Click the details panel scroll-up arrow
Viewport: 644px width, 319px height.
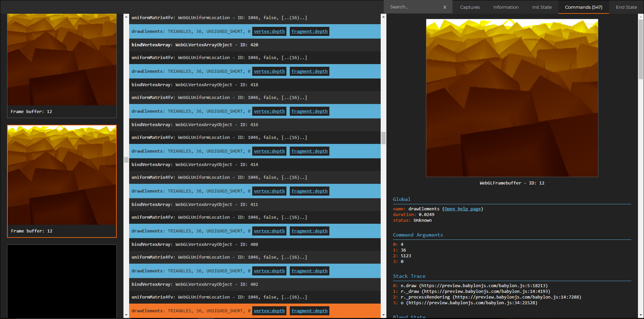pos(641,16)
